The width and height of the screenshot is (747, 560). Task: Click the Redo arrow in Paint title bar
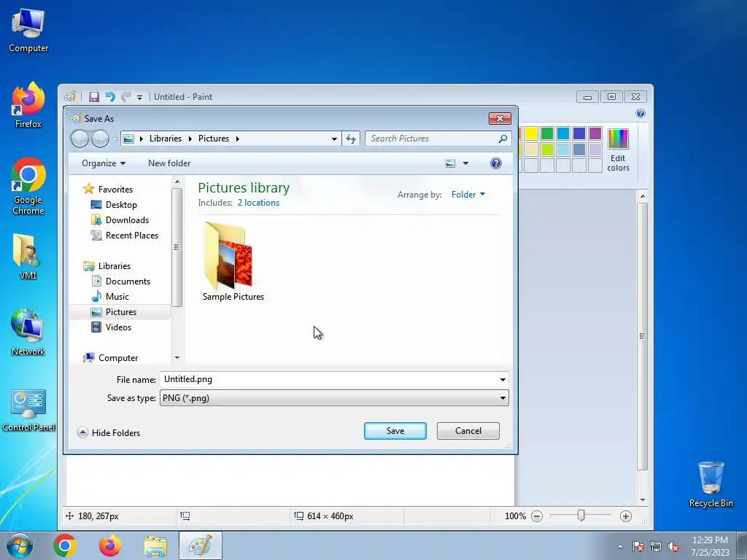[125, 97]
